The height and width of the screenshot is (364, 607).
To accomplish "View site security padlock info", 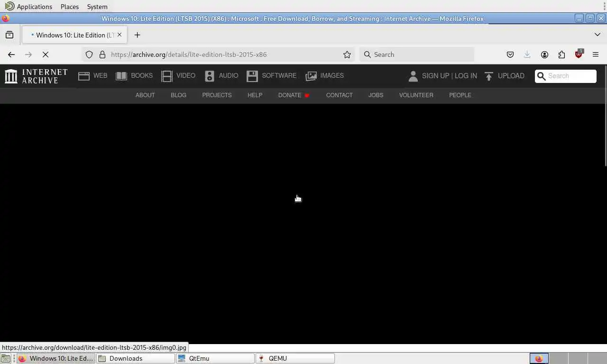I will tap(102, 55).
